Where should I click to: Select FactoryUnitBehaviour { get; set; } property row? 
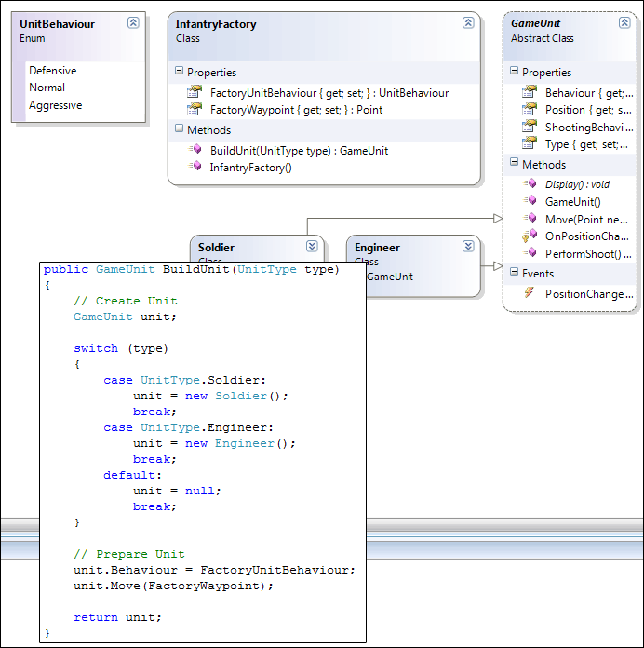(329, 93)
